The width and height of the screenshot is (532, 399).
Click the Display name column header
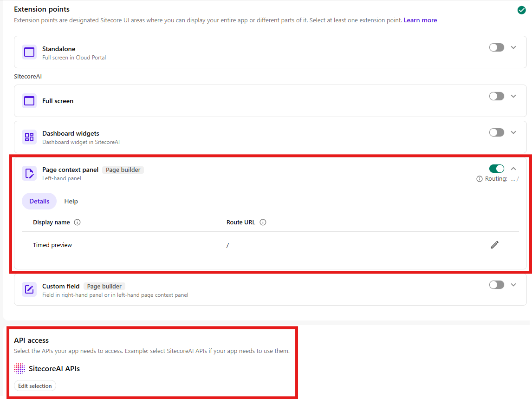point(51,222)
